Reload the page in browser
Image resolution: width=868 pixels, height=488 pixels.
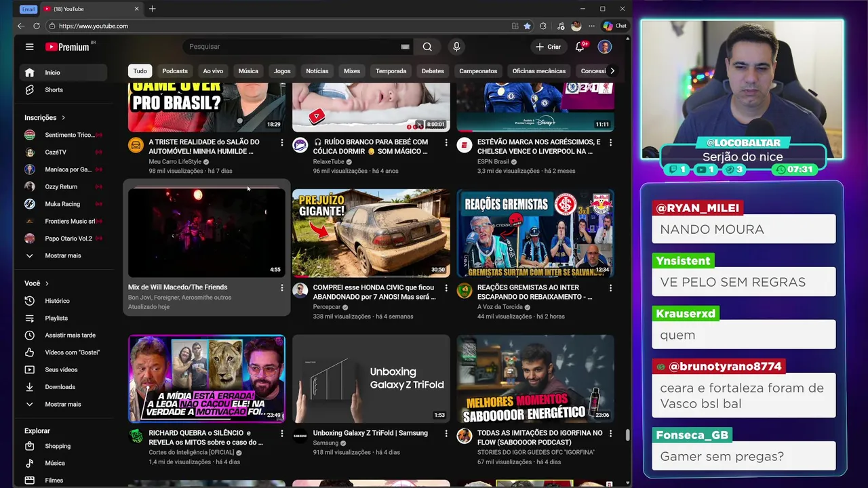36,26
